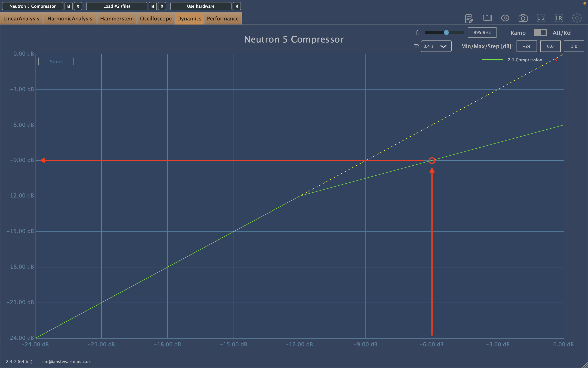Click the Load #2 (file) button
The height and width of the screenshot is (368, 588).
pos(117,6)
